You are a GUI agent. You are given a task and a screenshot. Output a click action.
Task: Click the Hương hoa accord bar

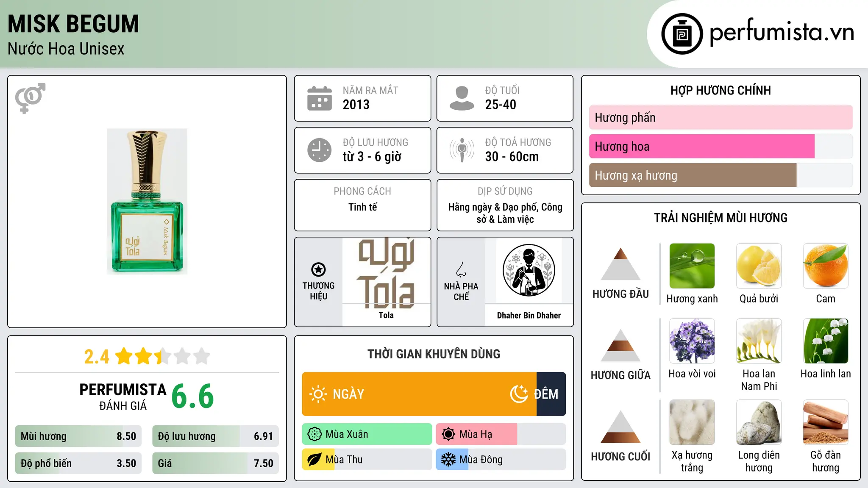coord(721,146)
